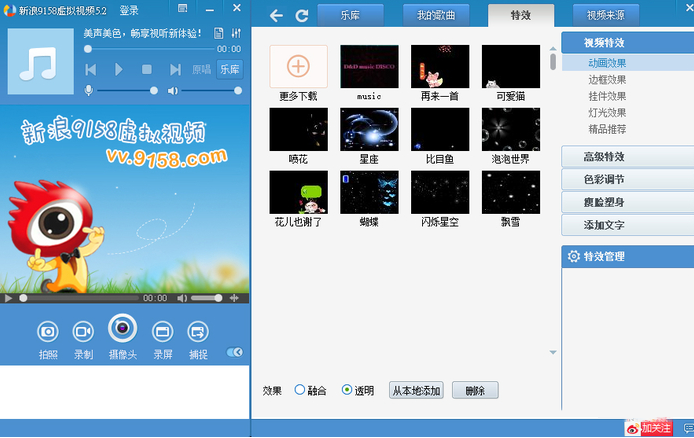Play the video preview

[x=8, y=298]
